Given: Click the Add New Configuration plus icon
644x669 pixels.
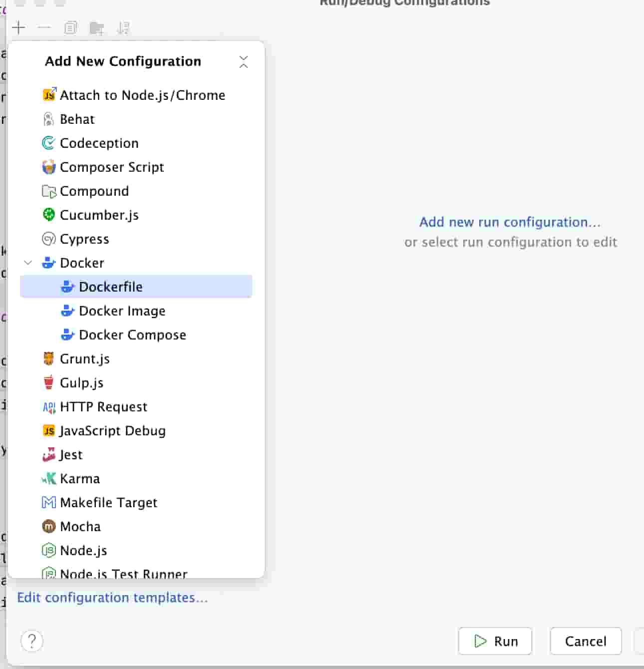Looking at the screenshot, I should [18, 27].
